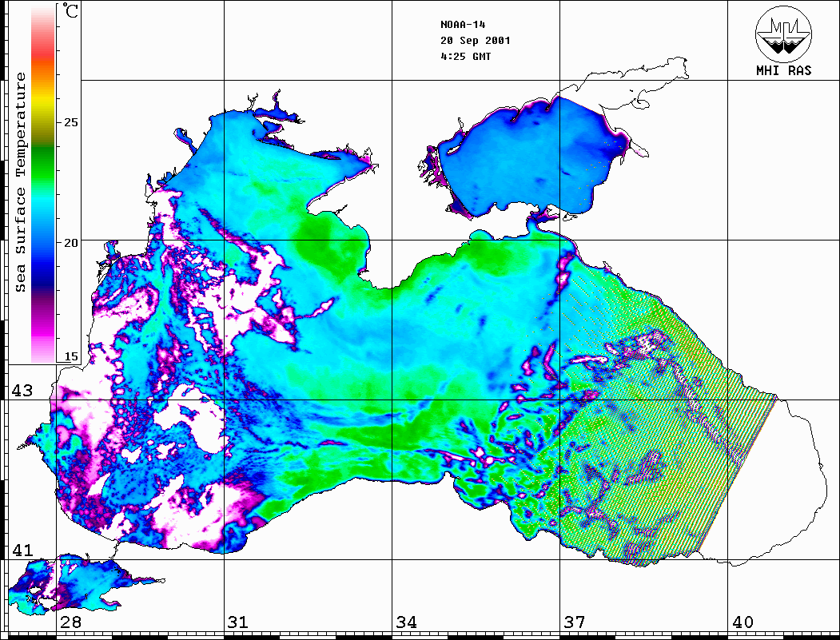Click the Sea Surface Temperature vertical title
840x640 pixels.
pyautogui.click(x=22, y=182)
